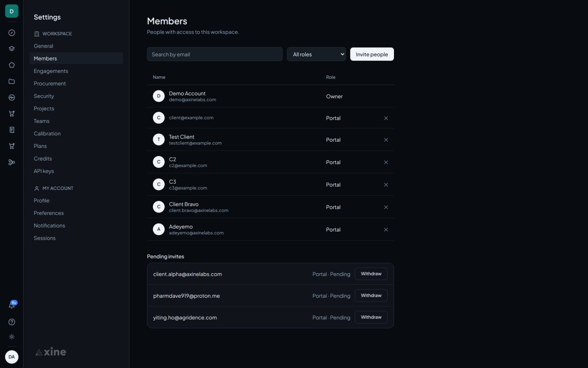Viewport: 588px width, 368px height.
Task: Open Preferences under My Account
Action: [76, 213]
